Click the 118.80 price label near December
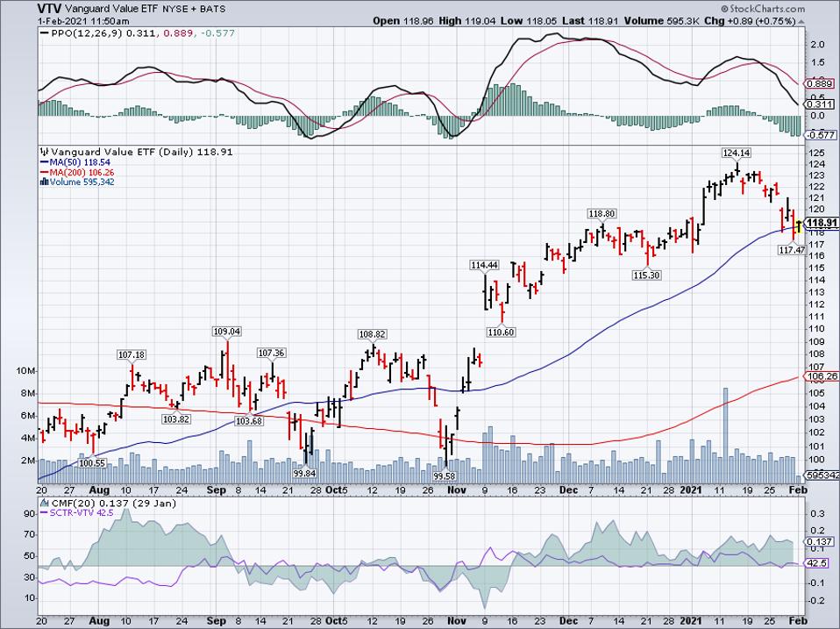Image resolution: width=840 pixels, height=629 pixels. click(602, 213)
